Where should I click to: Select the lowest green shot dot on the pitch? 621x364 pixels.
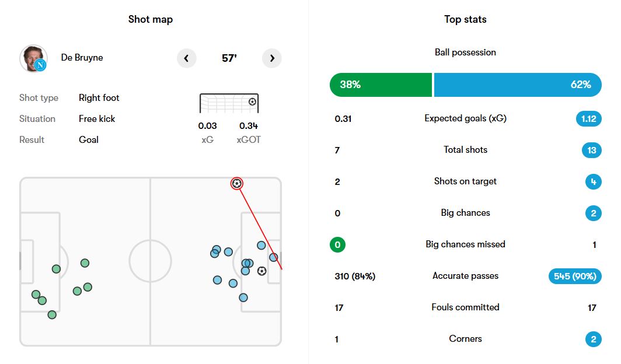(x=52, y=315)
